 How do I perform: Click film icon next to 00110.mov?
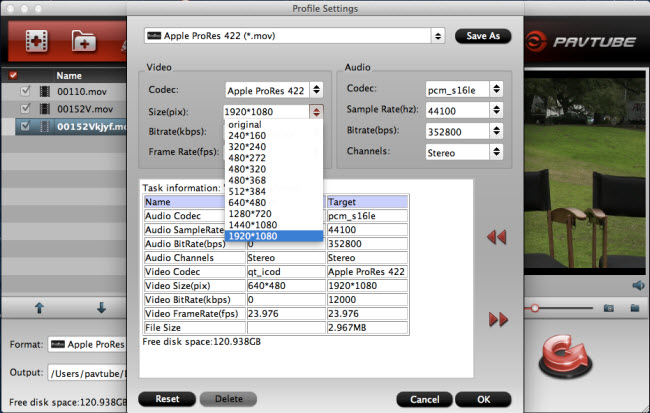tap(45, 91)
